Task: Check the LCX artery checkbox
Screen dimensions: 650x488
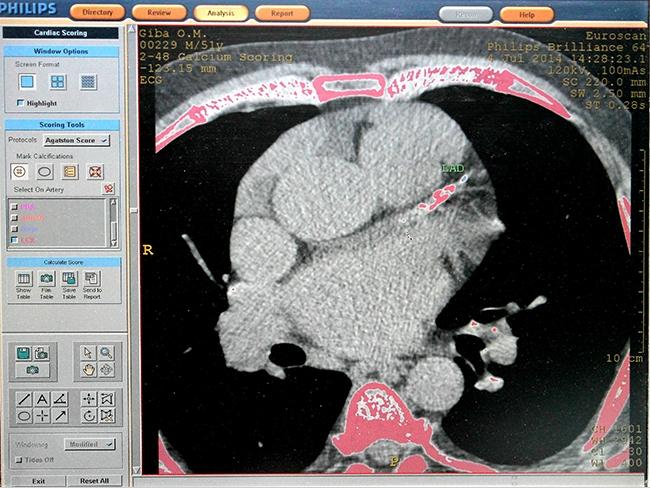Action: (x=13, y=241)
